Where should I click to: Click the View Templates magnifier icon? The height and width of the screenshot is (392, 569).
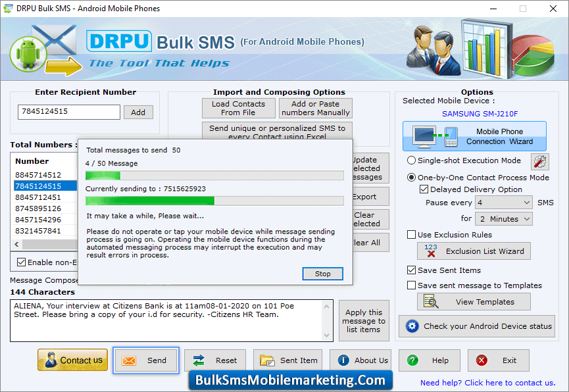click(431, 302)
